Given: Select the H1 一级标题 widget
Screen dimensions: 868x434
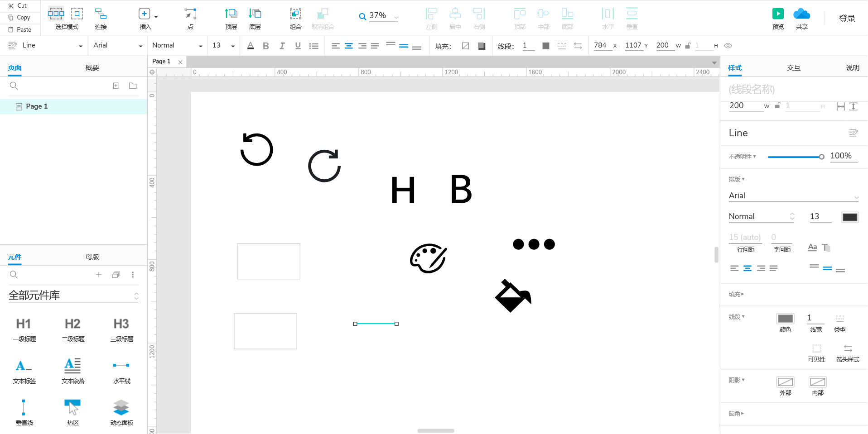Looking at the screenshot, I should (24, 330).
